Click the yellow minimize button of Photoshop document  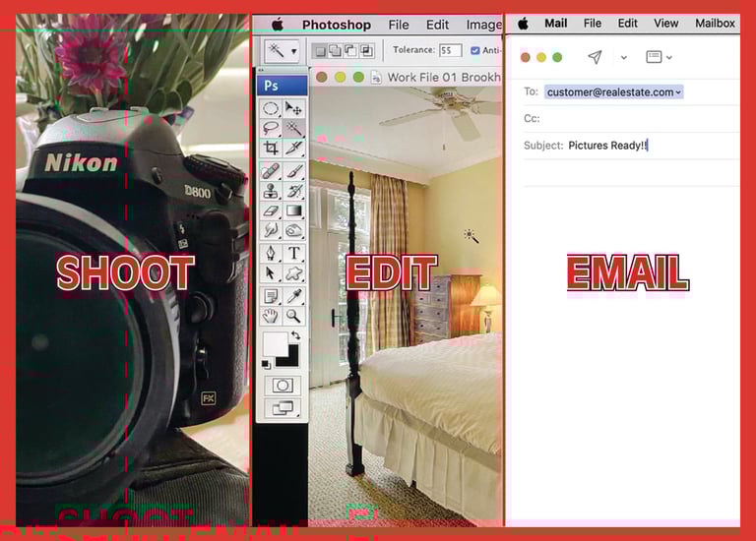coord(340,77)
